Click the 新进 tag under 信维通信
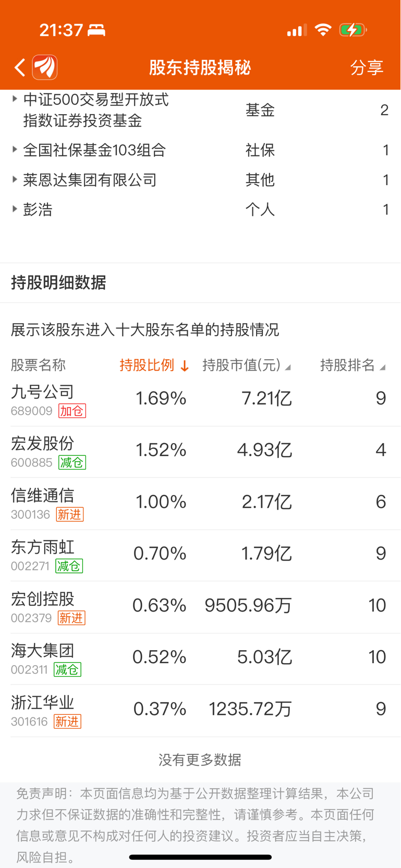401x868 pixels. pyautogui.click(x=69, y=515)
